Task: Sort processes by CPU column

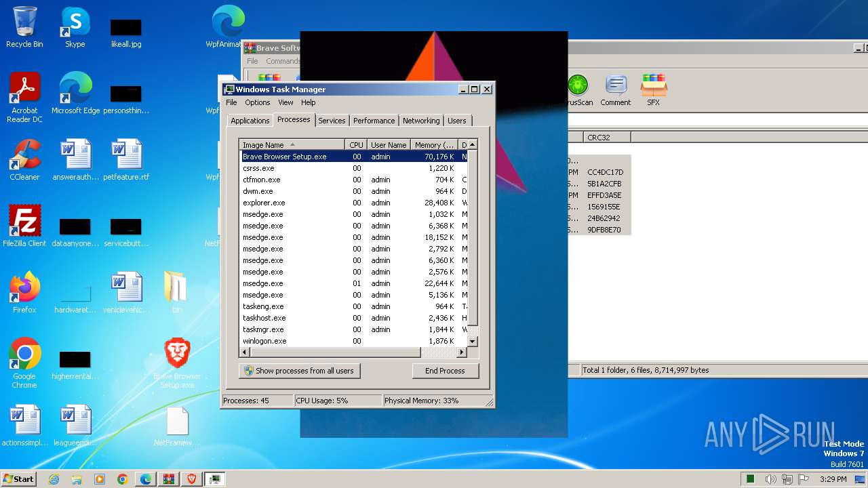Action: [356, 144]
